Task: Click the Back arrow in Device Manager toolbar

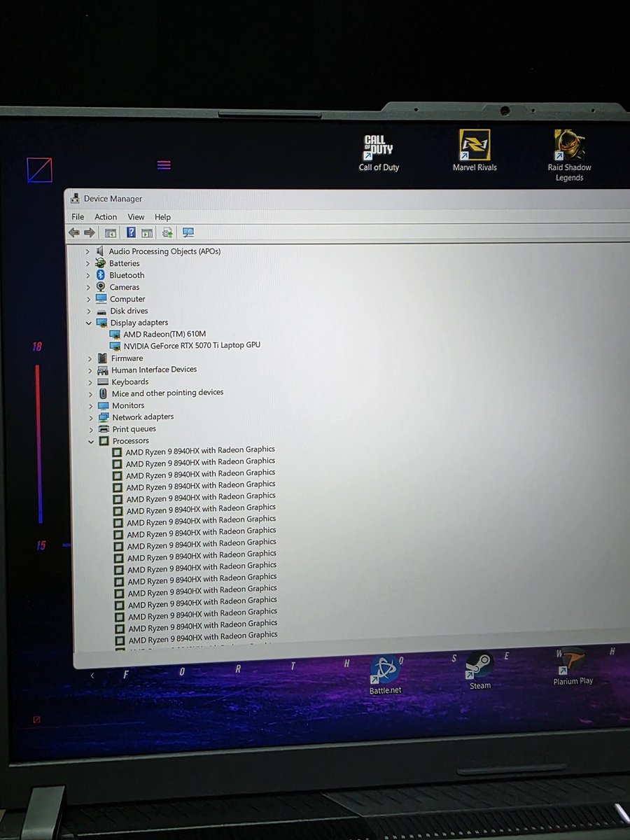Action: (74, 232)
